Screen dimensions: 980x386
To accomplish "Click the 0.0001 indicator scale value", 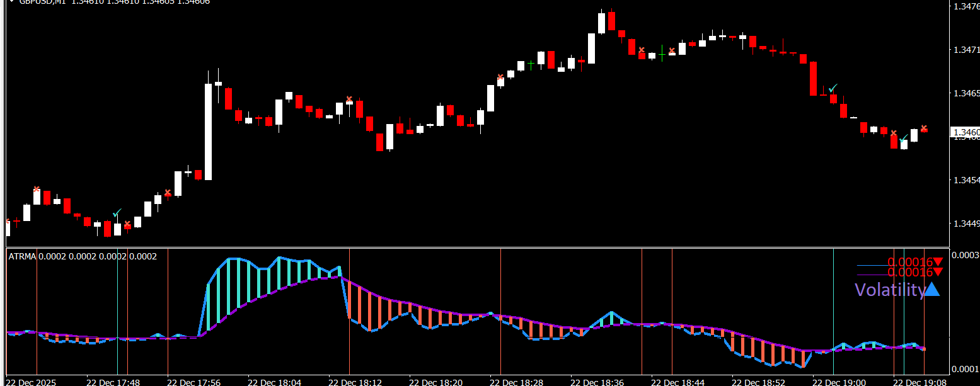I will [965, 368].
